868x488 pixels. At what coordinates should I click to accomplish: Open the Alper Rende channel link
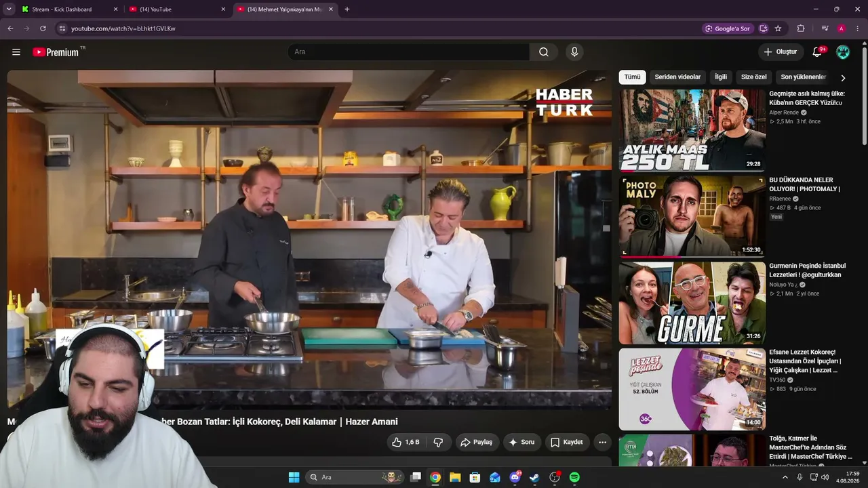tap(784, 113)
